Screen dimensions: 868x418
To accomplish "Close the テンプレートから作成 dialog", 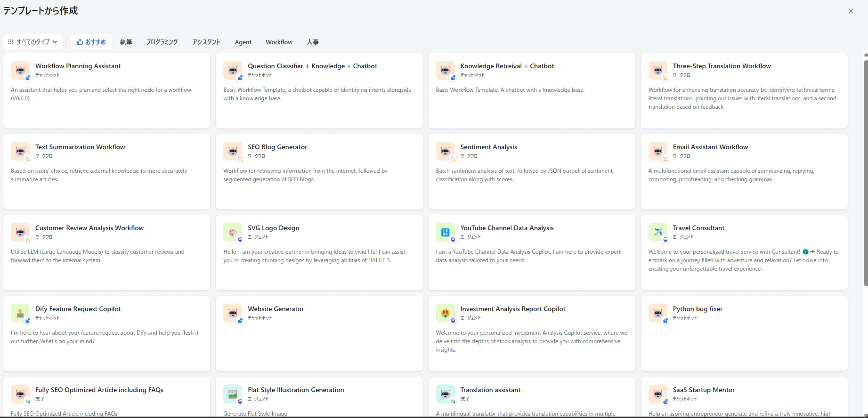I will click(x=851, y=11).
